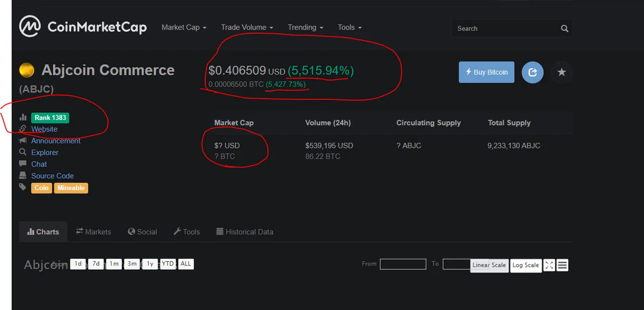Set chart zoom to YTD
The width and height of the screenshot is (644, 310).
[x=168, y=264]
